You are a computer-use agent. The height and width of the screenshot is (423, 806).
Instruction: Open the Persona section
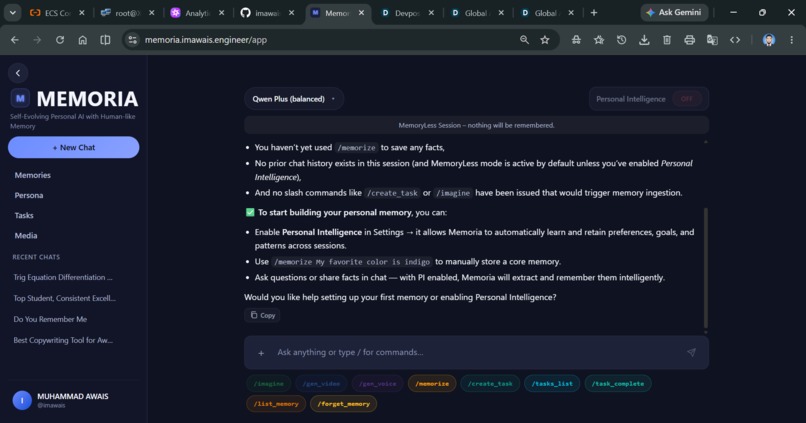(x=29, y=195)
